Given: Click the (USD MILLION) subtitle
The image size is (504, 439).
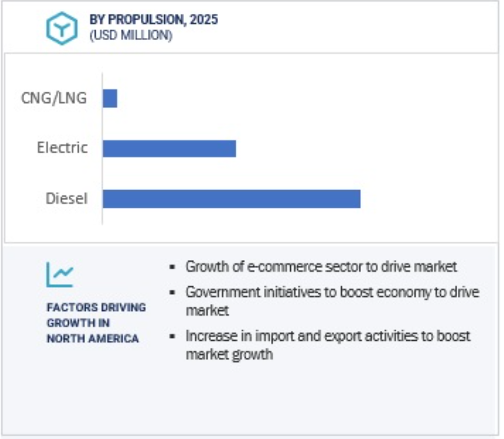Looking at the screenshot, I should click(131, 35).
